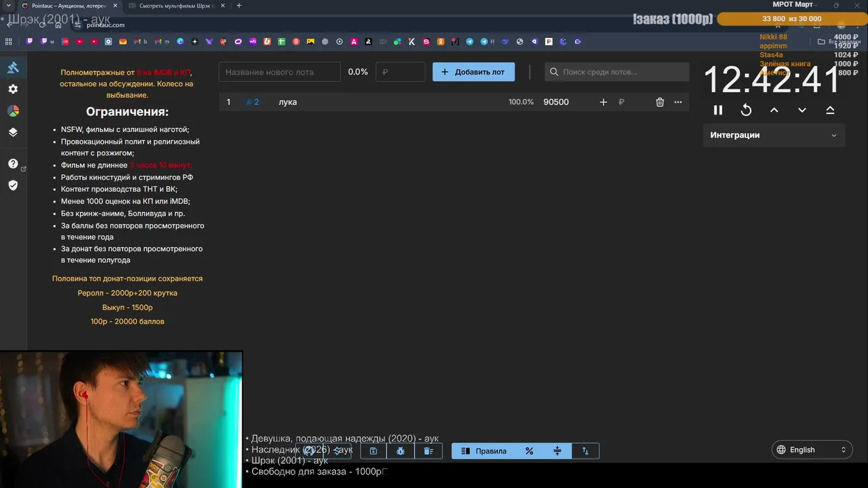
Task: Open the English language dropdown
Action: pyautogui.click(x=812, y=449)
